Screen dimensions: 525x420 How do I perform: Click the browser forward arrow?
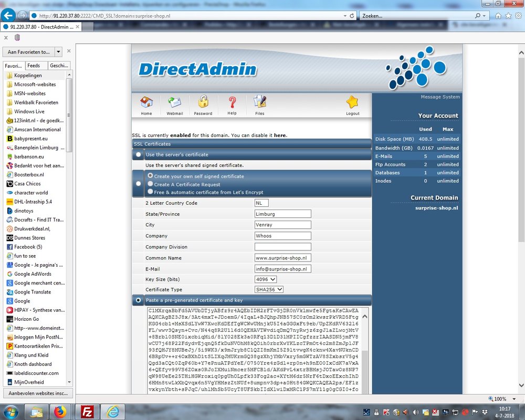[22, 15]
